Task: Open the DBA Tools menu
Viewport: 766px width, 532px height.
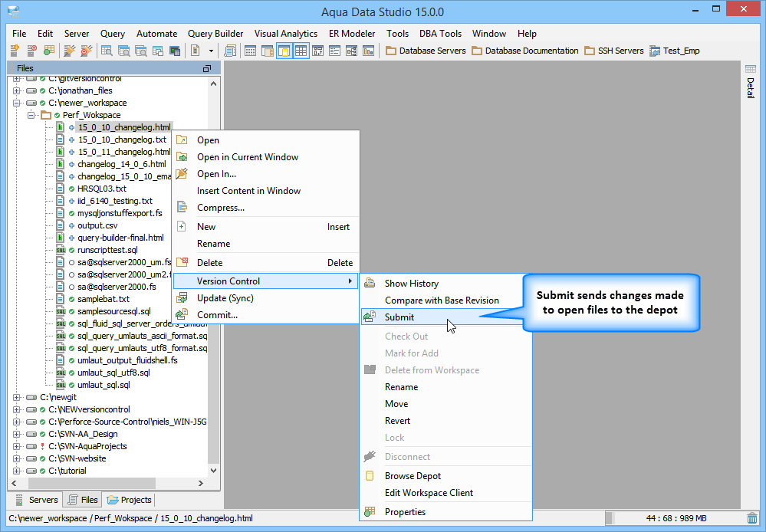Action: point(440,34)
